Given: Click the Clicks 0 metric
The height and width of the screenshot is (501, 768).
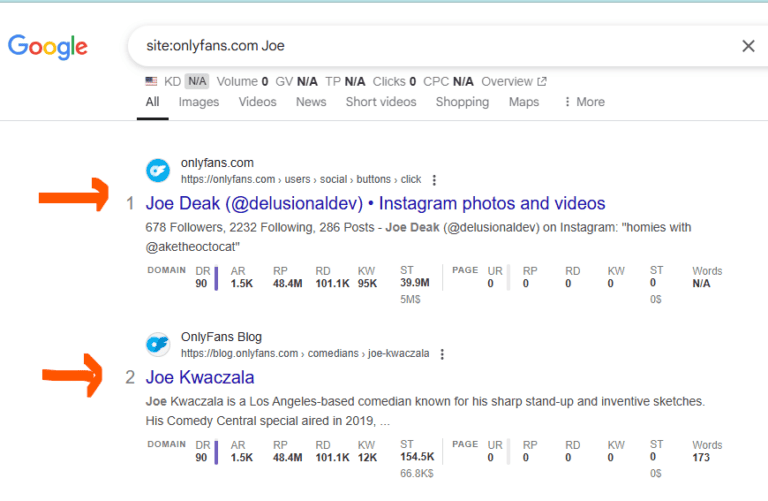Looking at the screenshot, I should tap(394, 81).
